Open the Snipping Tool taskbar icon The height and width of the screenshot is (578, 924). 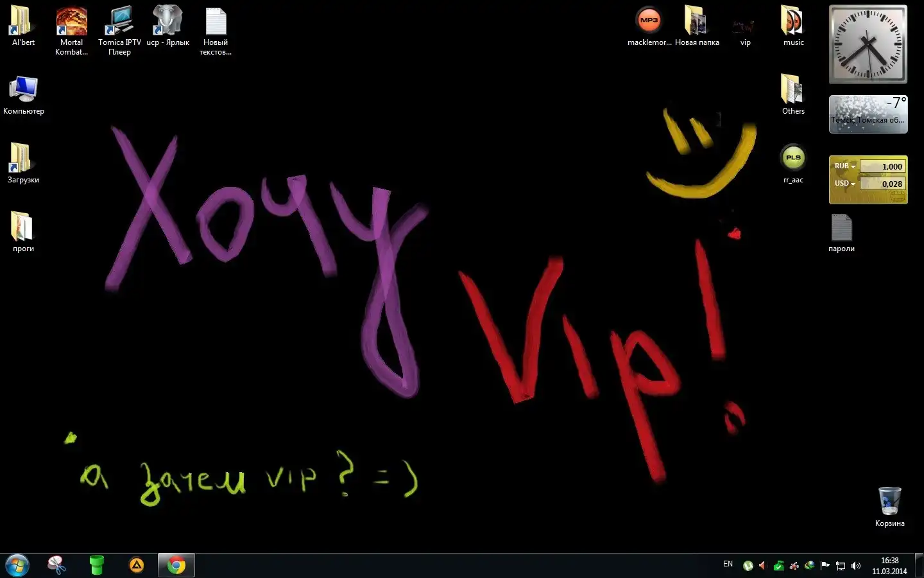[56, 565]
